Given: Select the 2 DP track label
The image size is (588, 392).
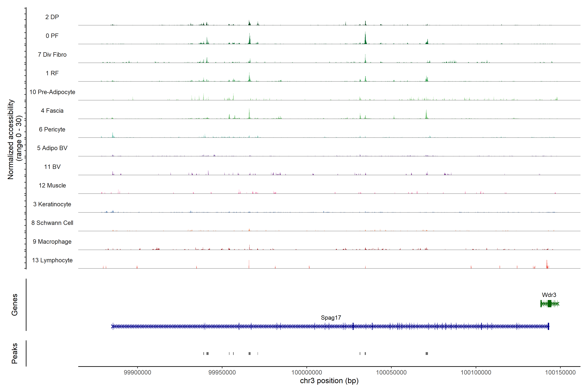Looking at the screenshot, I should click(52, 17).
